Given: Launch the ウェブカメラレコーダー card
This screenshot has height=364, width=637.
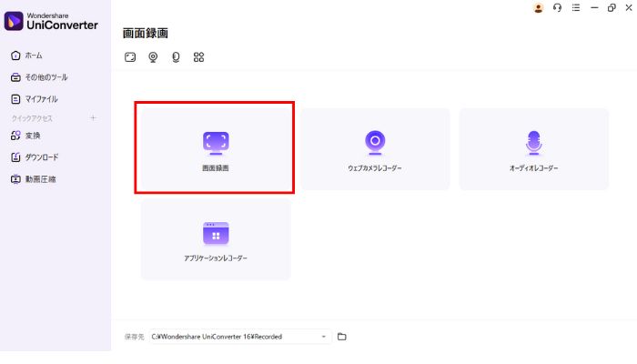Looking at the screenshot, I should (374, 148).
